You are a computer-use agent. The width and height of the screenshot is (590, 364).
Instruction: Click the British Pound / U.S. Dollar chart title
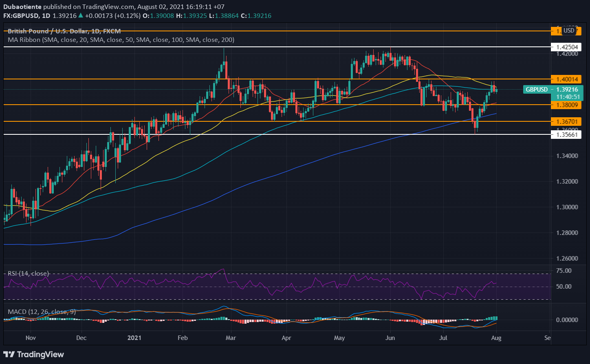pos(64,31)
